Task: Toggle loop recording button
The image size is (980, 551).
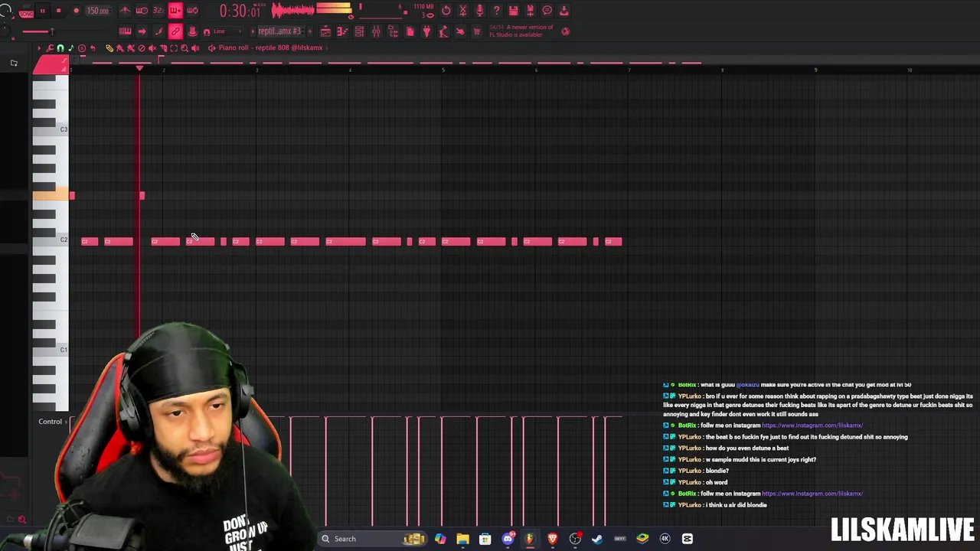Action: [x=193, y=11]
